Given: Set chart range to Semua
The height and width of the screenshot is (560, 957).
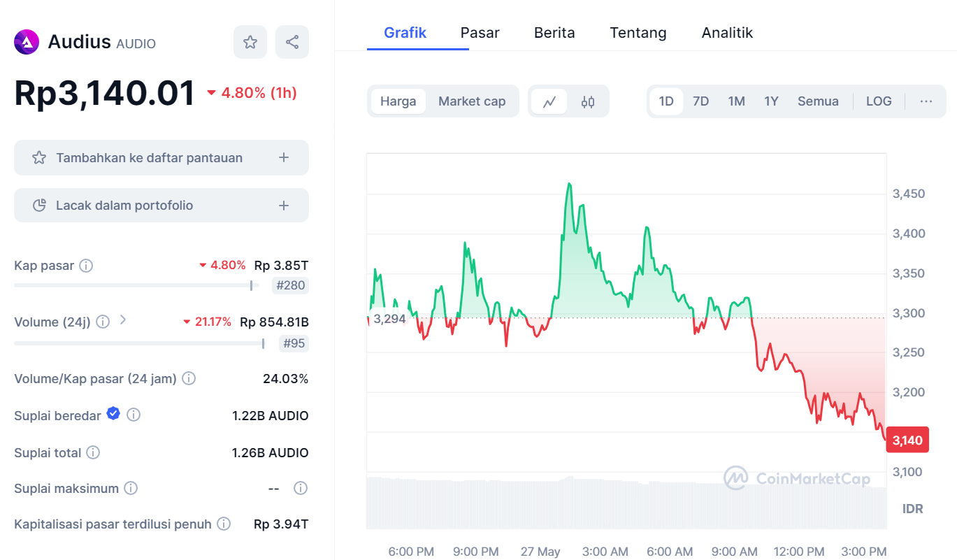Looking at the screenshot, I should pyautogui.click(x=818, y=101).
